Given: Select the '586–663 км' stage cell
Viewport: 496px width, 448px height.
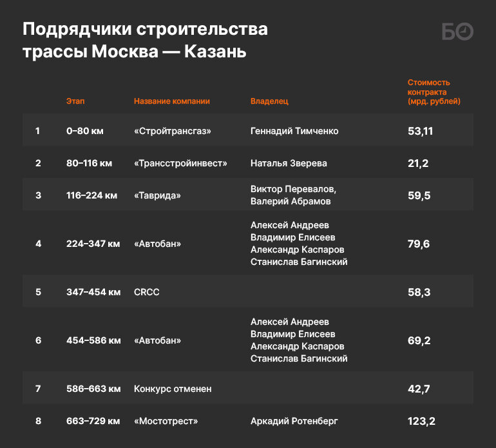Looking at the screenshot, I should point(93,389).
